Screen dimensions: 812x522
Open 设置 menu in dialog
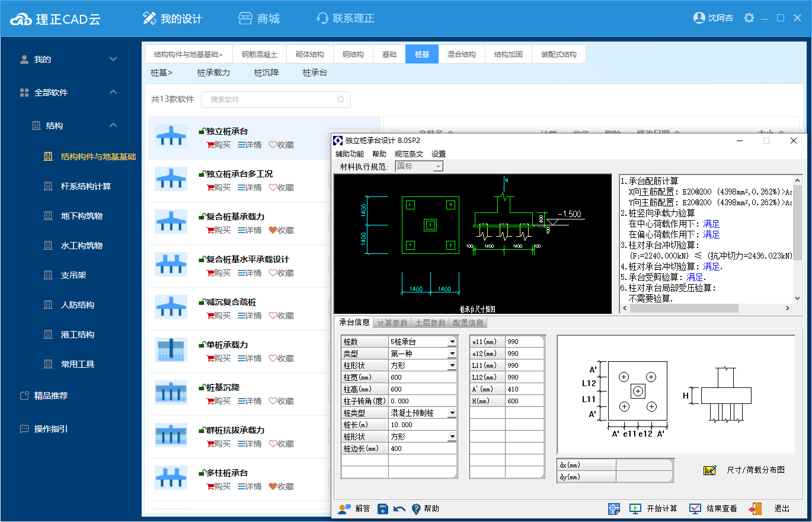coord(439,154)
